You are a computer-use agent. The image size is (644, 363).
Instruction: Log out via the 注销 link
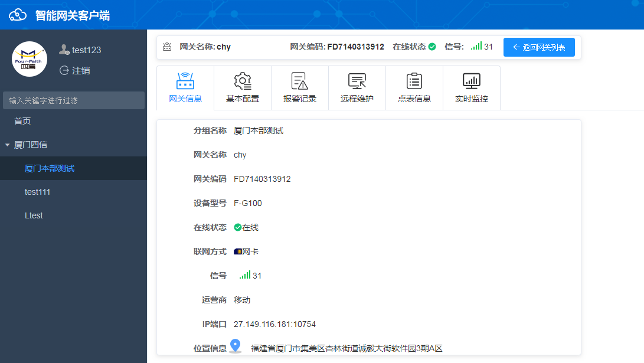pos(81,71)
